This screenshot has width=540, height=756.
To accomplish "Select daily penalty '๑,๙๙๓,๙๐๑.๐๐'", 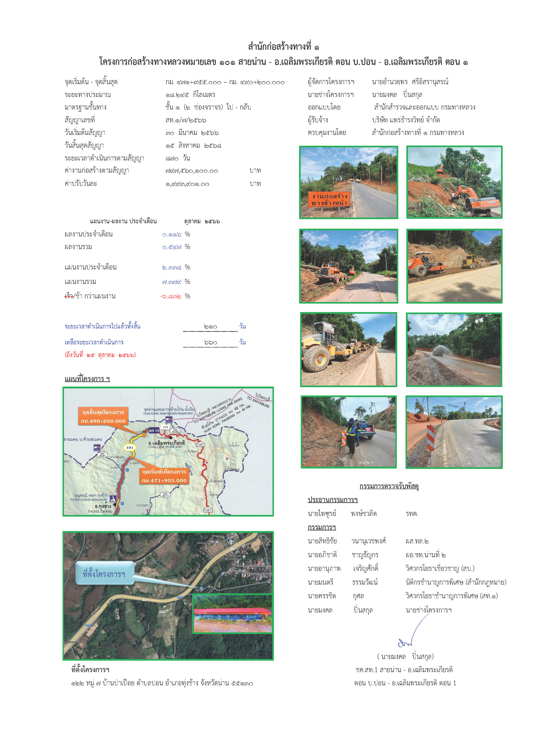I will (x=187, y=184).
